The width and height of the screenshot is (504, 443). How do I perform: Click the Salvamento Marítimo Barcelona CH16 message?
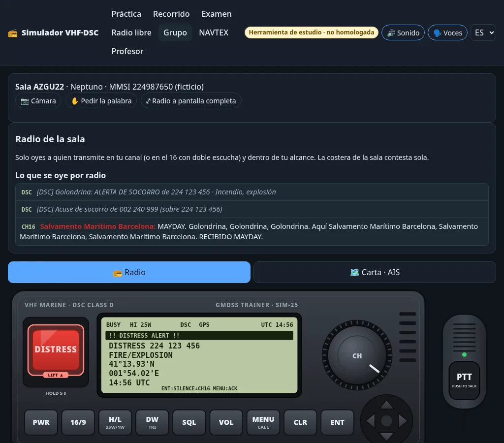[x=252, y=231]
